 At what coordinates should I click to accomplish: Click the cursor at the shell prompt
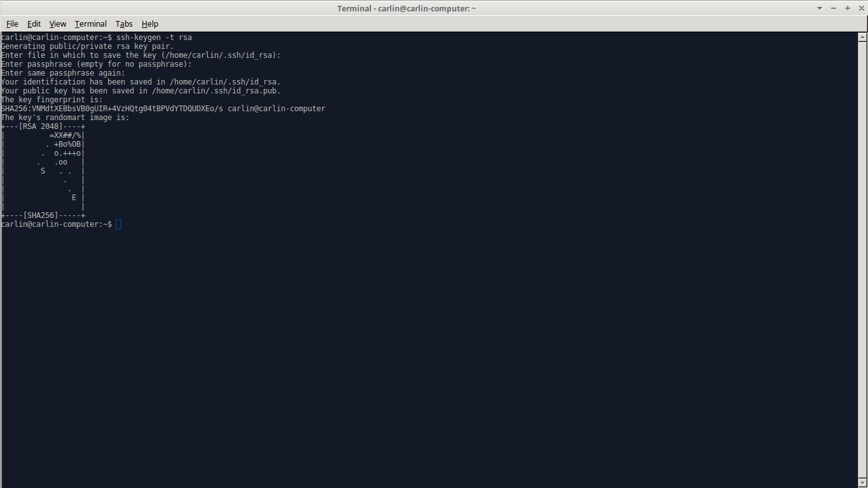[x=119, y=224]
